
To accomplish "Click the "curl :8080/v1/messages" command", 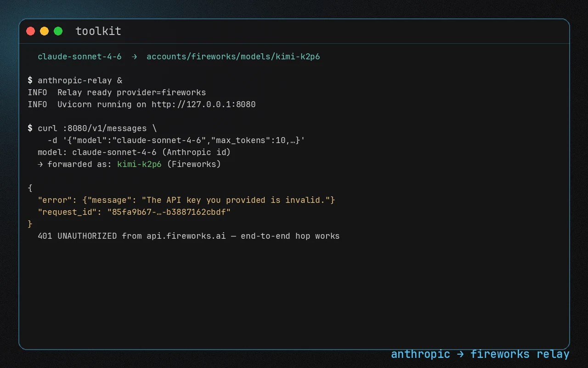I will 92,128.
